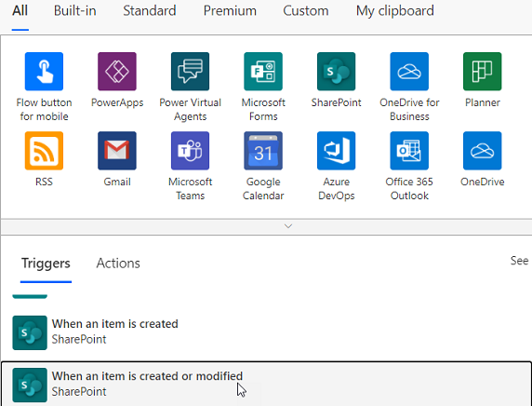532x406 pixels.
Task: Click the 'RSS' label text
Action: [x=44, y=182]
